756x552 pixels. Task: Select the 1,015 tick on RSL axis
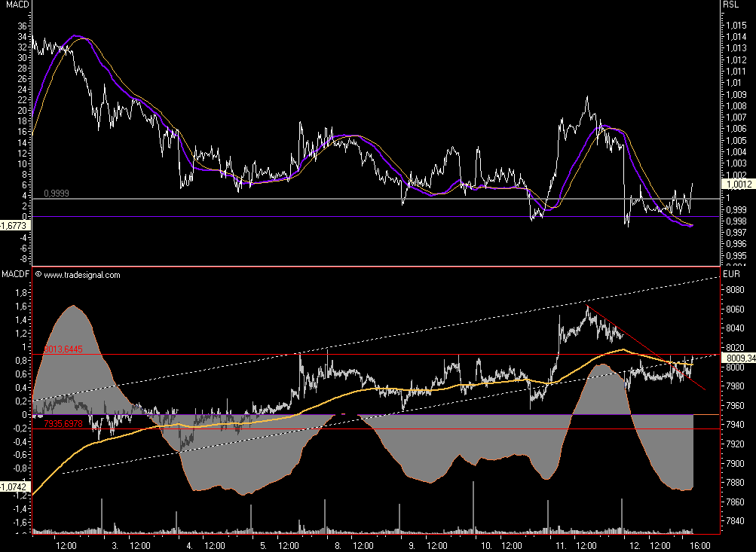[x=735, y=26]
